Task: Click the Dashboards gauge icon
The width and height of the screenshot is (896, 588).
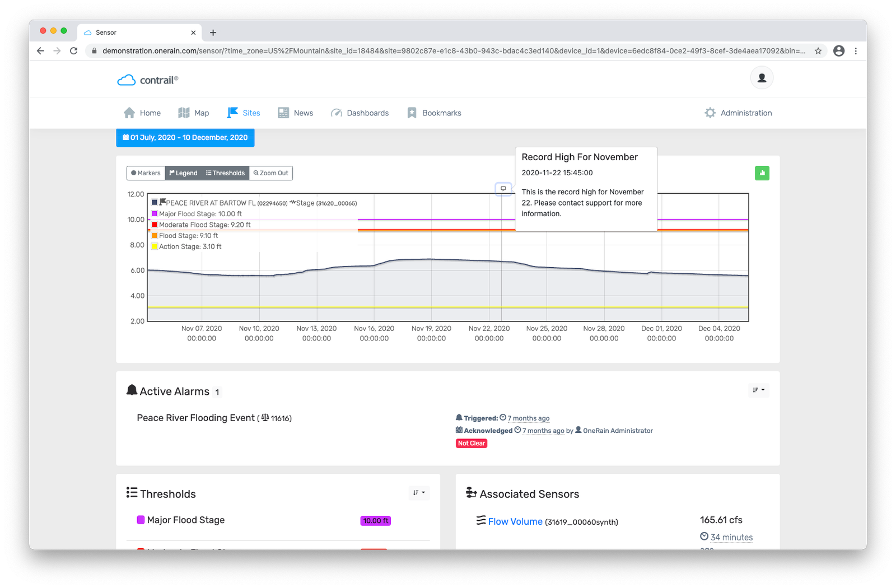Action: point(337,113)
